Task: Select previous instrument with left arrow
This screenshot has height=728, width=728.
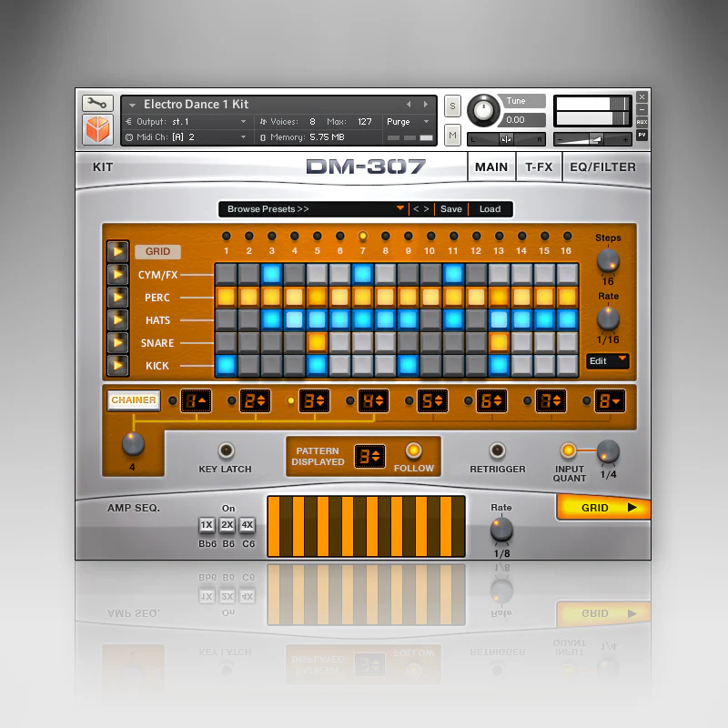Action: [409, 105]
